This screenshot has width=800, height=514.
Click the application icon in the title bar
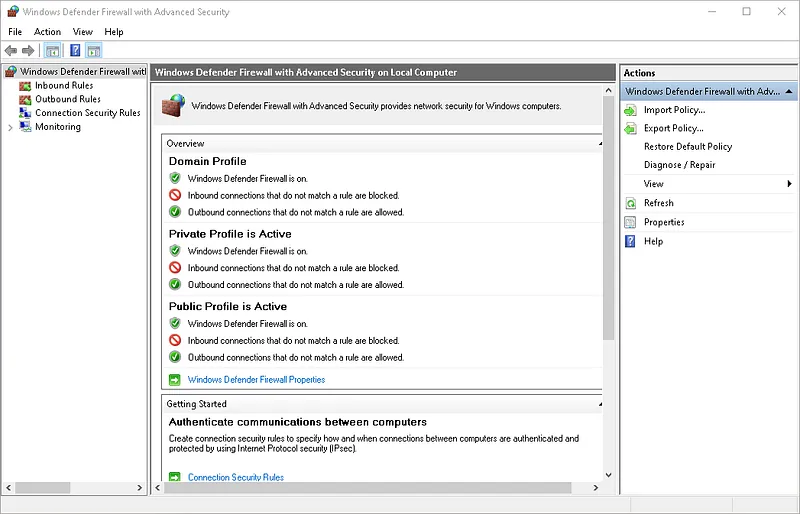(x=13, y=11)
